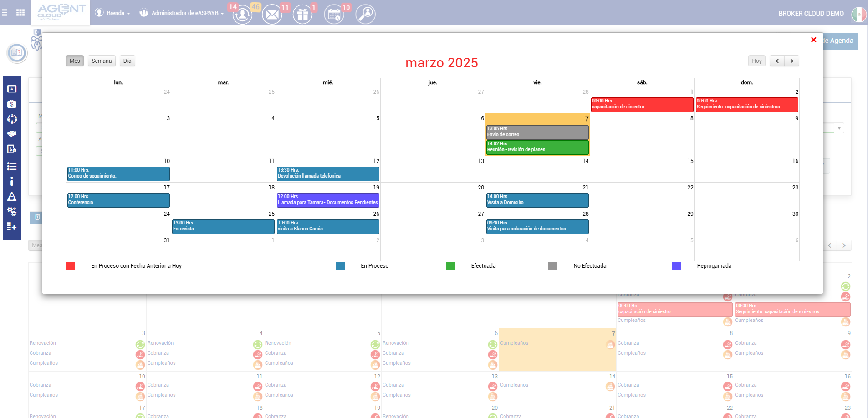
Task: Open the dashboard screen icon in sidebar
Action: 12,89
